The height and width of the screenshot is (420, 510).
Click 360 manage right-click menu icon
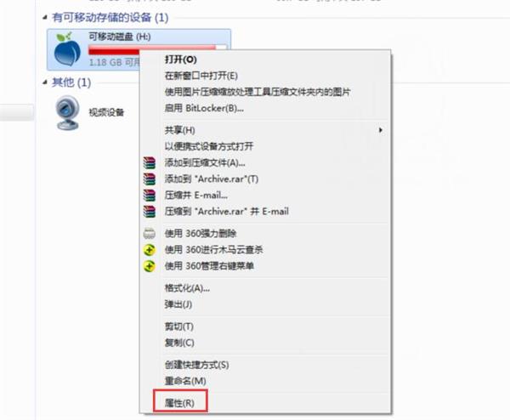(150, 266)
